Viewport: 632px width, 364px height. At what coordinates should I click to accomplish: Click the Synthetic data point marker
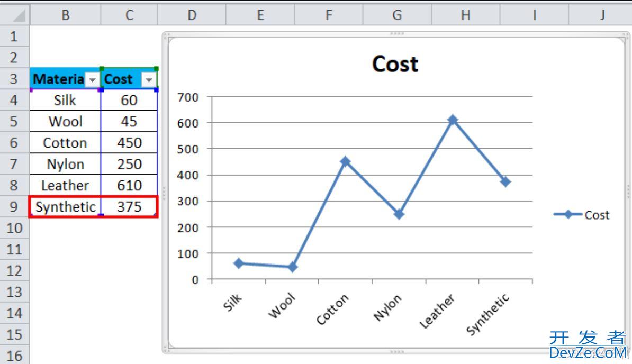[505, 181]
